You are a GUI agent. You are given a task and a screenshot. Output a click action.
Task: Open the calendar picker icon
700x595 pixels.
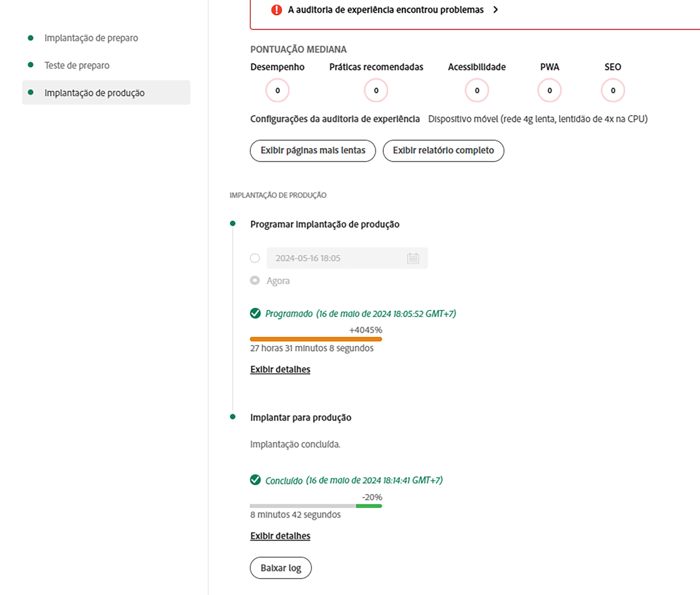[x=413, y=258]
